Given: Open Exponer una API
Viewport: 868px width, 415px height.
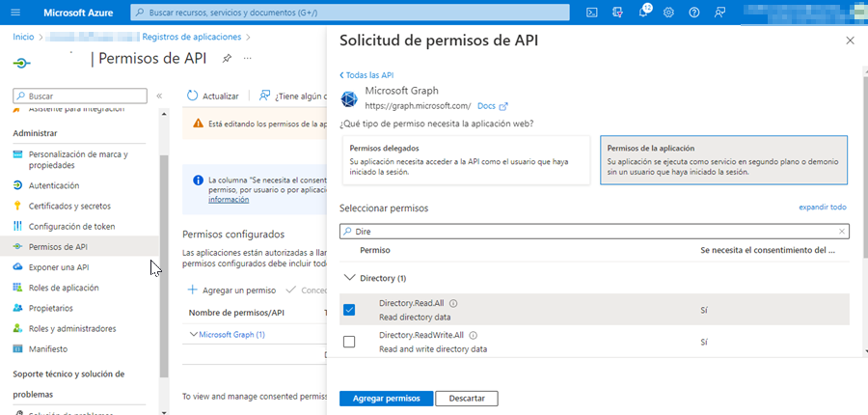Looking at the screenshot, I should tap(59, 267).
